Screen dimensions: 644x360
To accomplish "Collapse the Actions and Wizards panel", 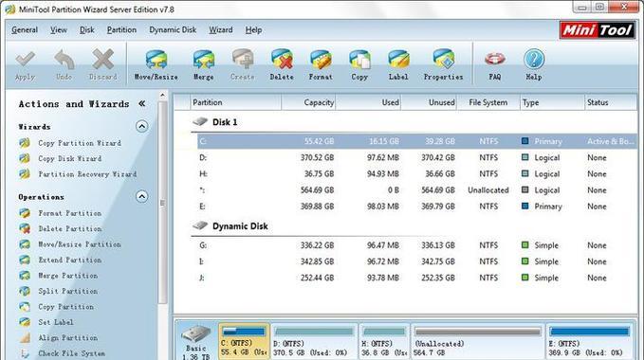I will [x=141, y=103].
